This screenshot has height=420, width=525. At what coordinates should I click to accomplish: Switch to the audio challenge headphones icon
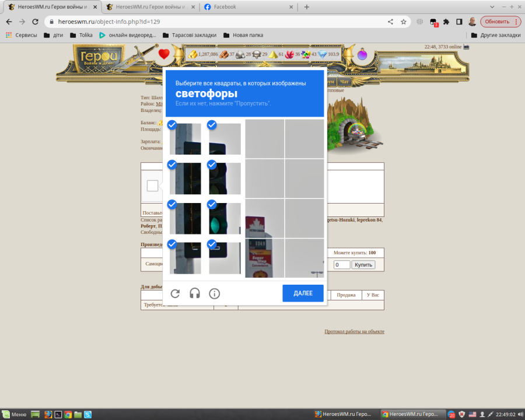(194, 293)
